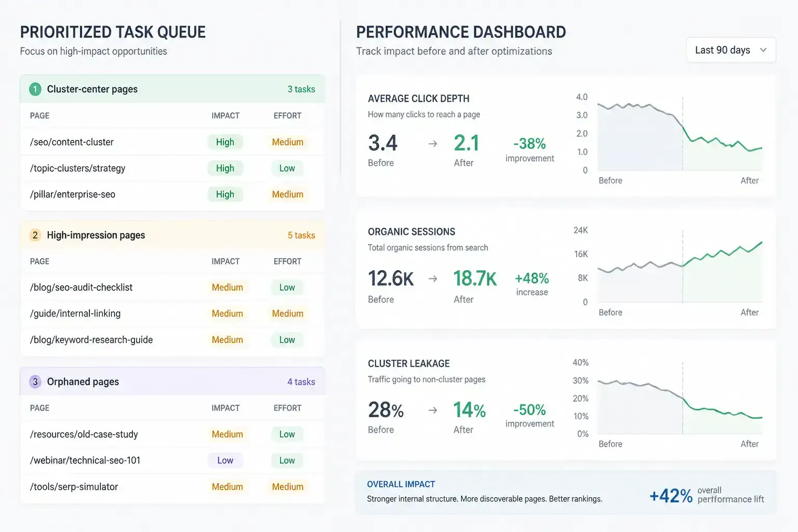Viewport: 798px width, 532px height.
Task: Click Medium effort badge for /tools/serp-simulator
Action: 287,487
